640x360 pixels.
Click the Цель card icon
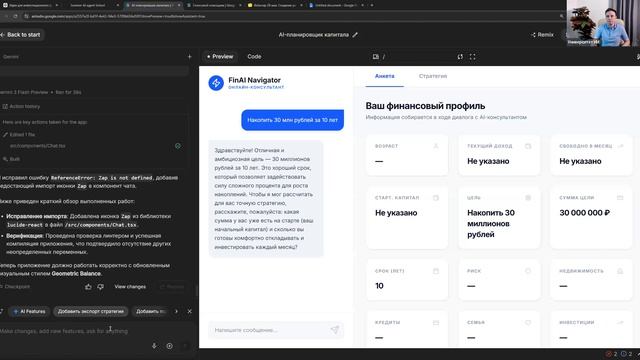click(528, 198)
